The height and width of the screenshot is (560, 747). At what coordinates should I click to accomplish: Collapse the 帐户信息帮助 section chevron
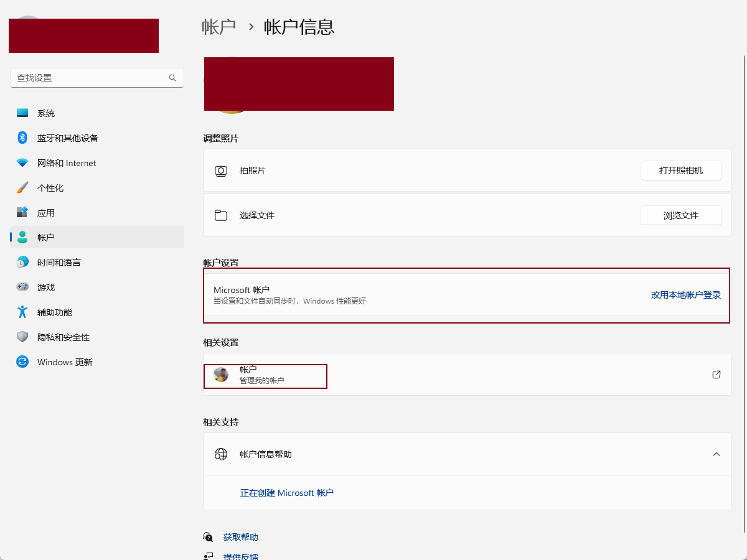point(716,454)
